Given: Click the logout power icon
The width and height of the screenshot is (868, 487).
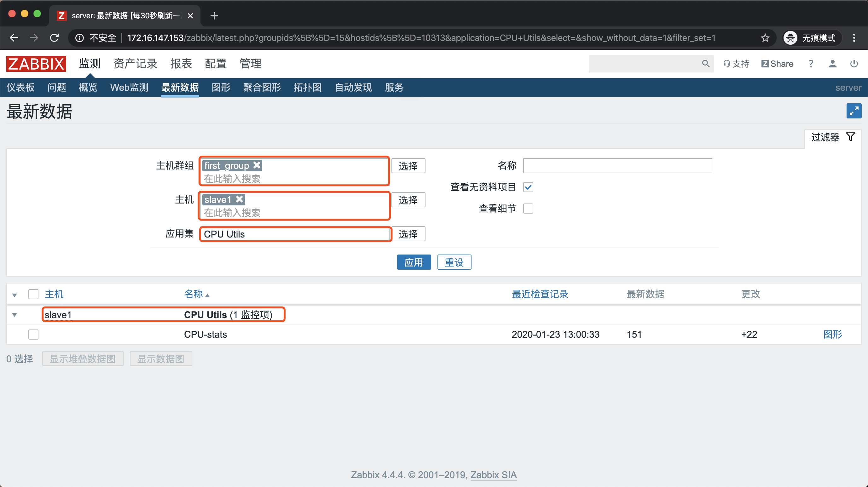Looking at the screenshot, I should pyautogui.click(x=854, y=64).
